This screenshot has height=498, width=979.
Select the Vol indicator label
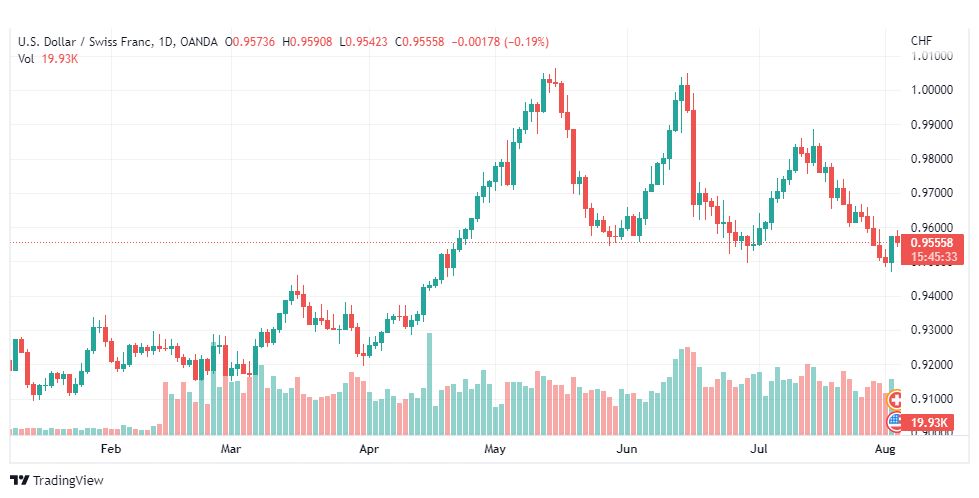click(x=26, y=59)
